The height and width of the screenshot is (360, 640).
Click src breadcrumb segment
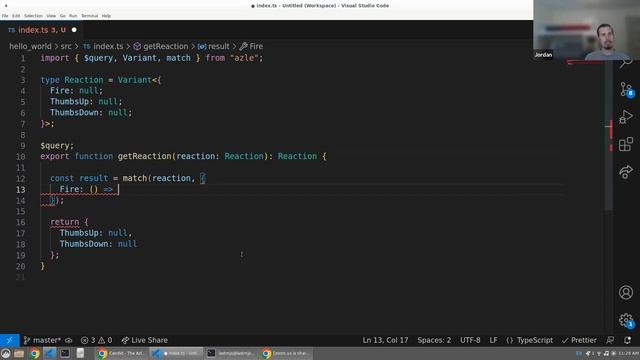click(x=66, y=46)
